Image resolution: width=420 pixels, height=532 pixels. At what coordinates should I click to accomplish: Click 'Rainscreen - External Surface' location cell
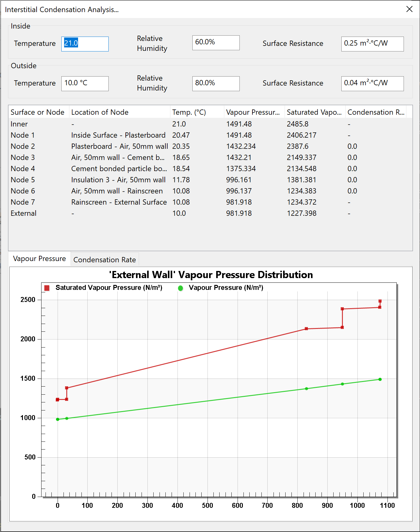(x=119, y=202)
